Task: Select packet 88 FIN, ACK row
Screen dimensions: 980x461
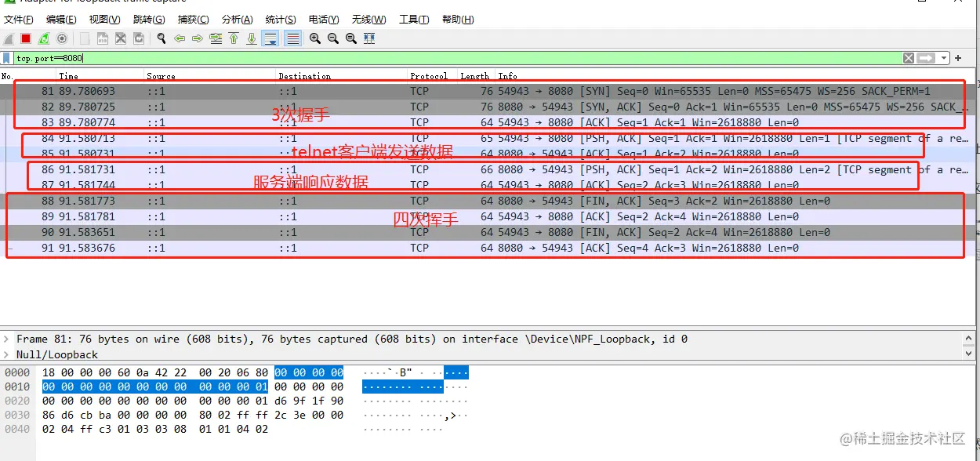Action: (x=486, y=201)
